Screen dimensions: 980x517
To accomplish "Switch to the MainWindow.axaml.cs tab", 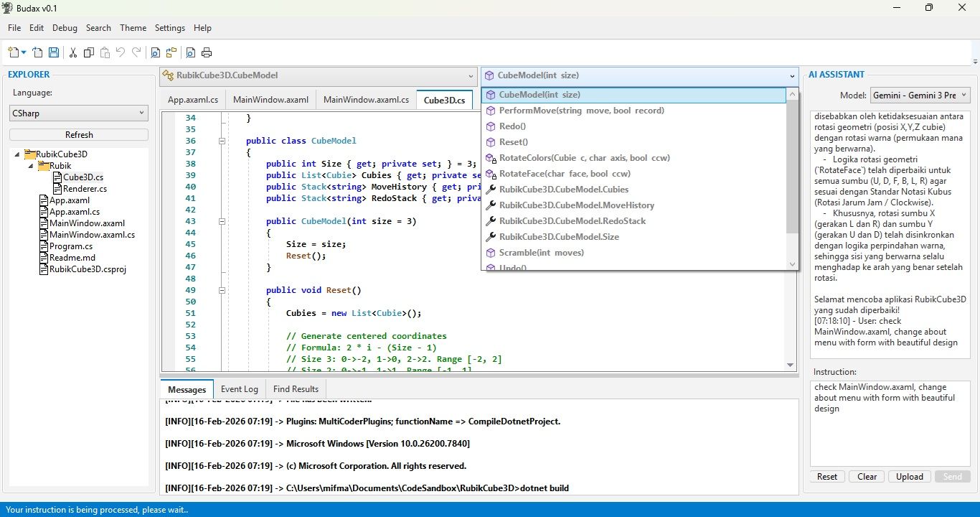I will click(366, 100).
